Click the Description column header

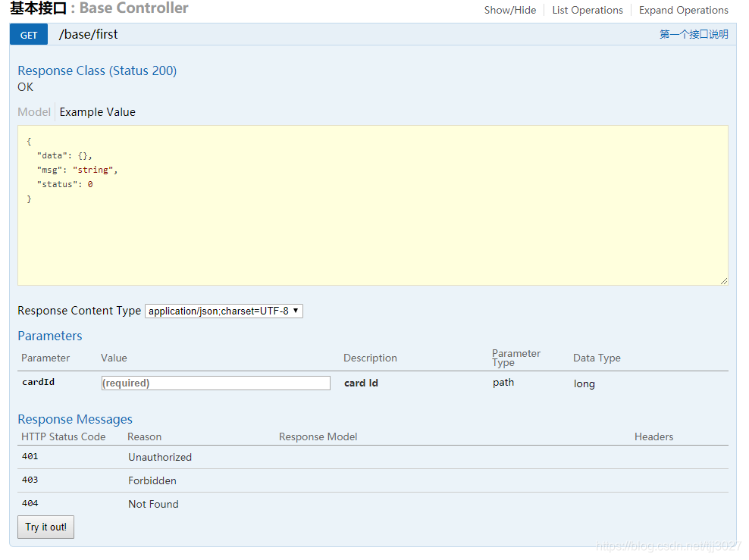(x=370, y=358)
